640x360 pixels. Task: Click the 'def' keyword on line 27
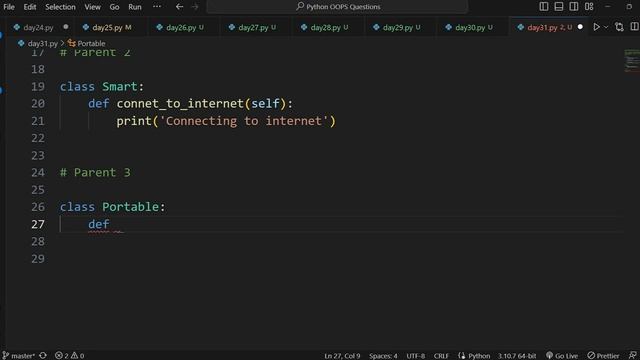point(99,224)
